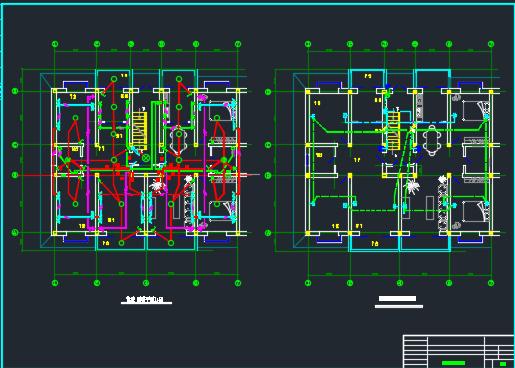Select the dining table with chairs in right plan
515x368 pixels.
pos(432,140)
